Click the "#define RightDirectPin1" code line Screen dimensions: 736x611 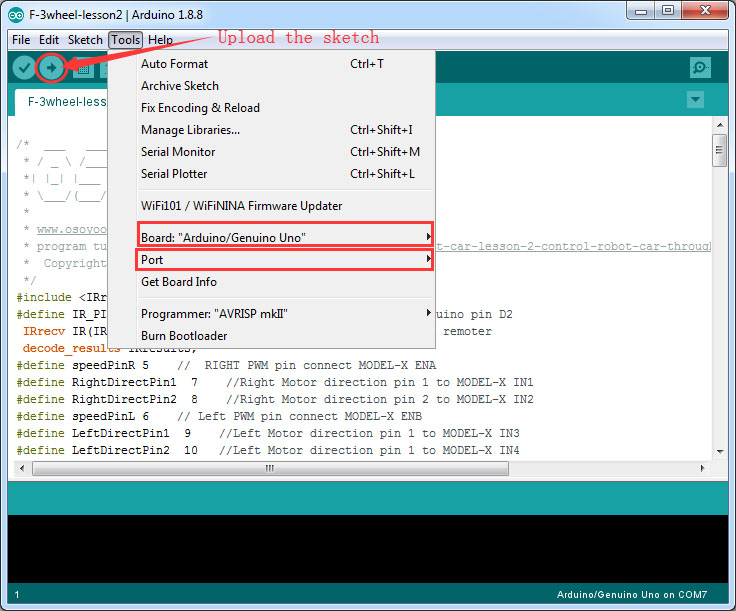click(275, 382)
